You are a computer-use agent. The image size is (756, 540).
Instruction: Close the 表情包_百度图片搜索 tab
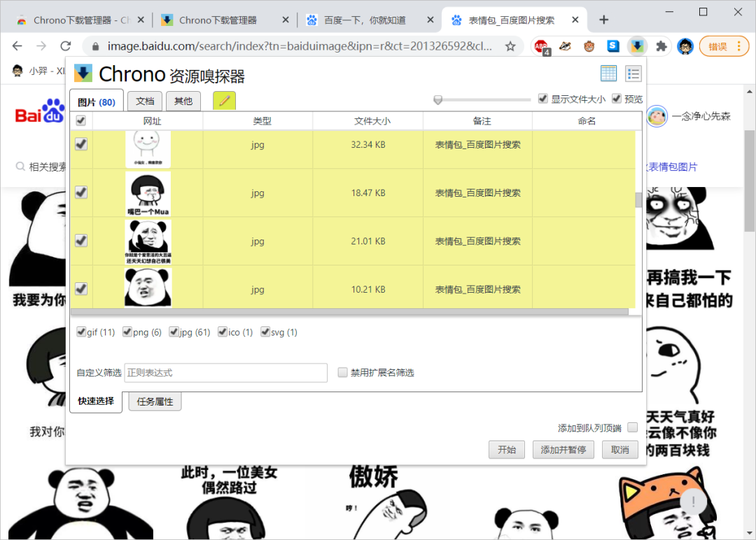coord(575,20)
